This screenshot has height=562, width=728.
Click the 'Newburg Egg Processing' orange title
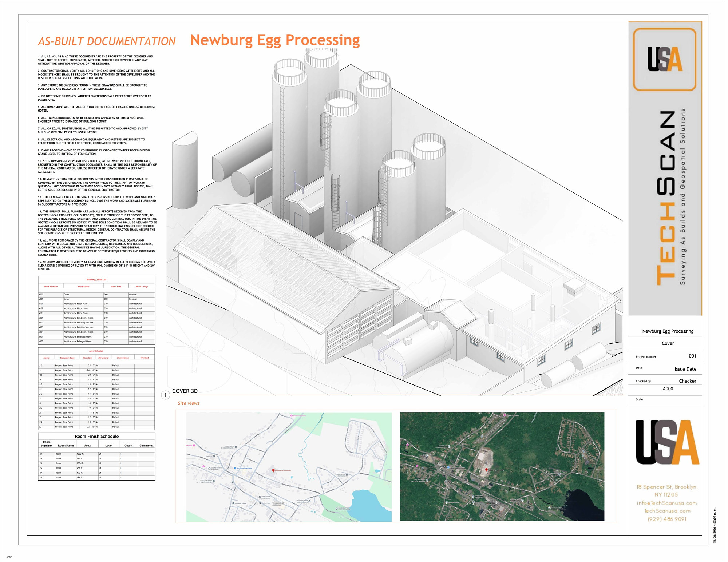coord(275,40)
